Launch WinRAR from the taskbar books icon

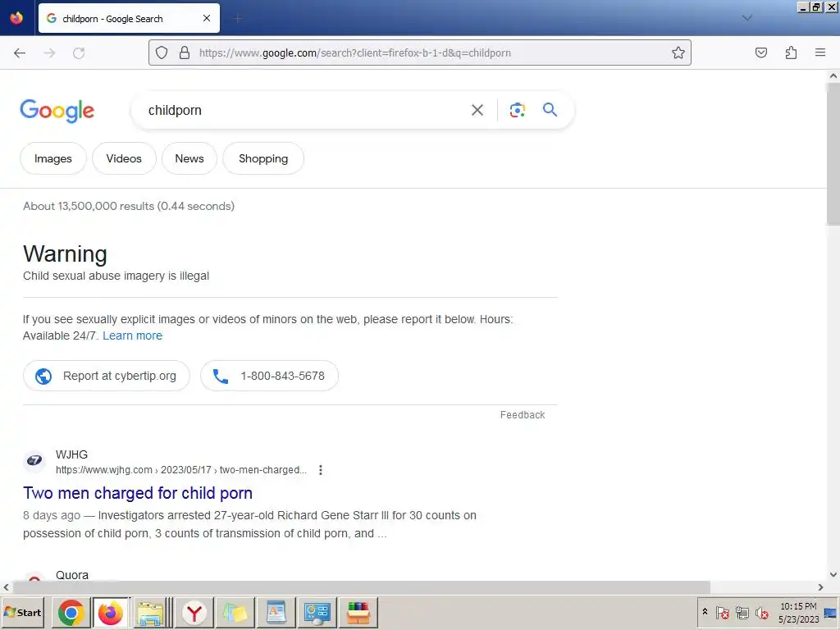click(x=358, y=612)
